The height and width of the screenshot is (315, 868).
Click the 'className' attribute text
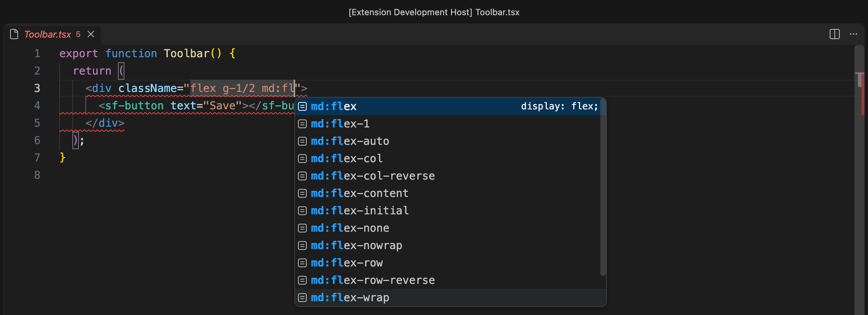tap(148, 88)
